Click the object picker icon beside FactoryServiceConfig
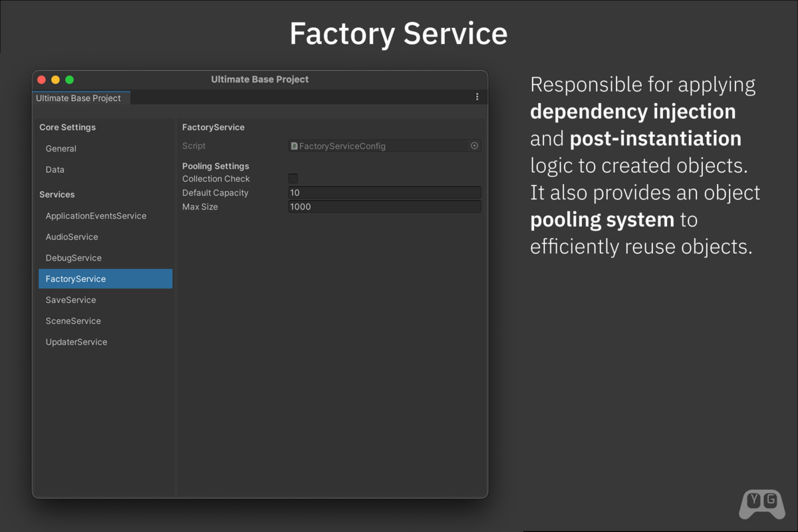Screen dimensions: 798x532 coord(474,146)
